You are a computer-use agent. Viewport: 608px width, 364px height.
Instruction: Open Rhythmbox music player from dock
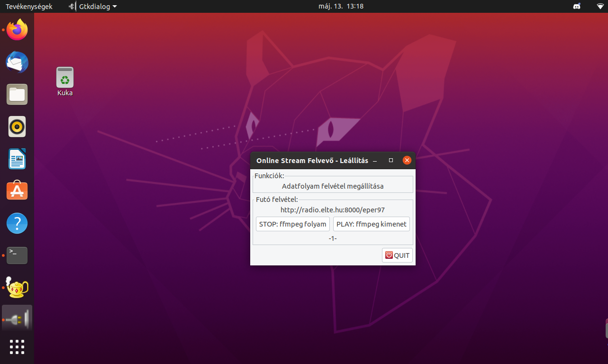tap(17, 127)
